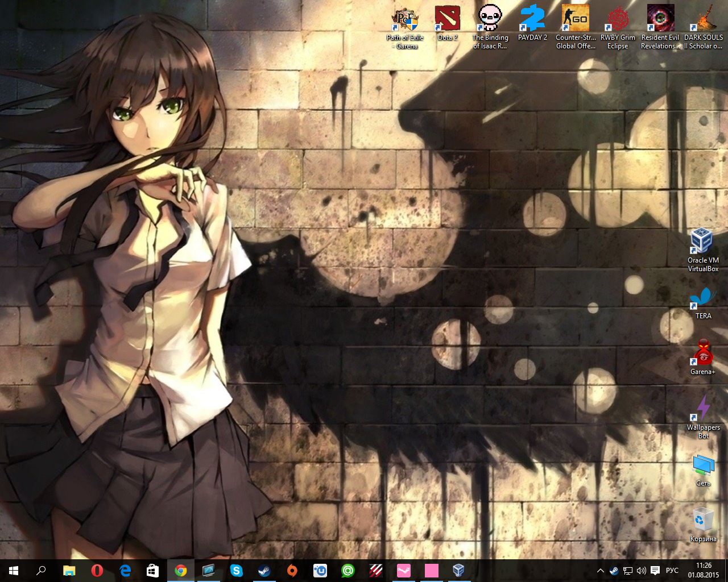Open Mail.ru Agent green @ icon
The image size is (728, 582).
pos(348,571)
